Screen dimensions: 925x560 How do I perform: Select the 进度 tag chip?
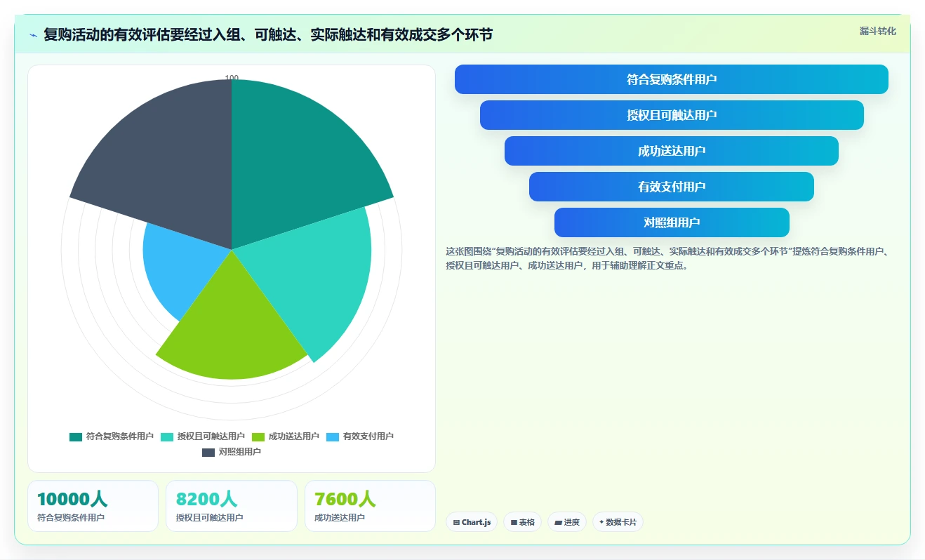click(567, 522)
